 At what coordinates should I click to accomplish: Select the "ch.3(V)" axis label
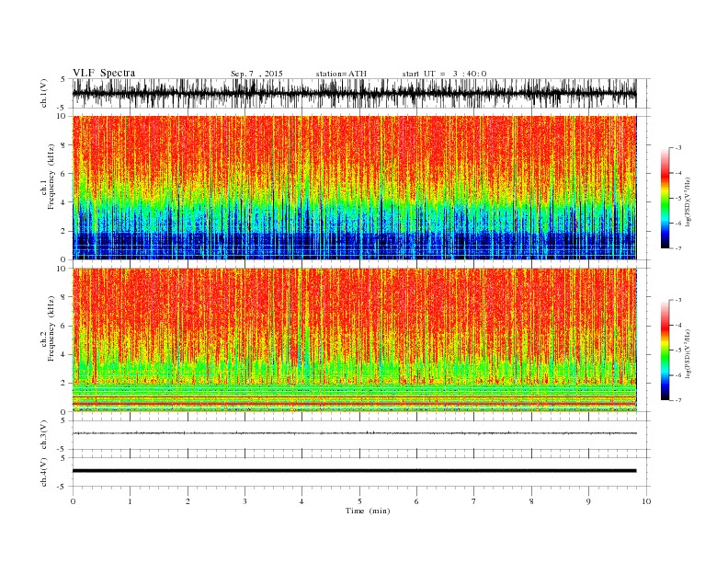pyautogui.click(x=44, y=435)
